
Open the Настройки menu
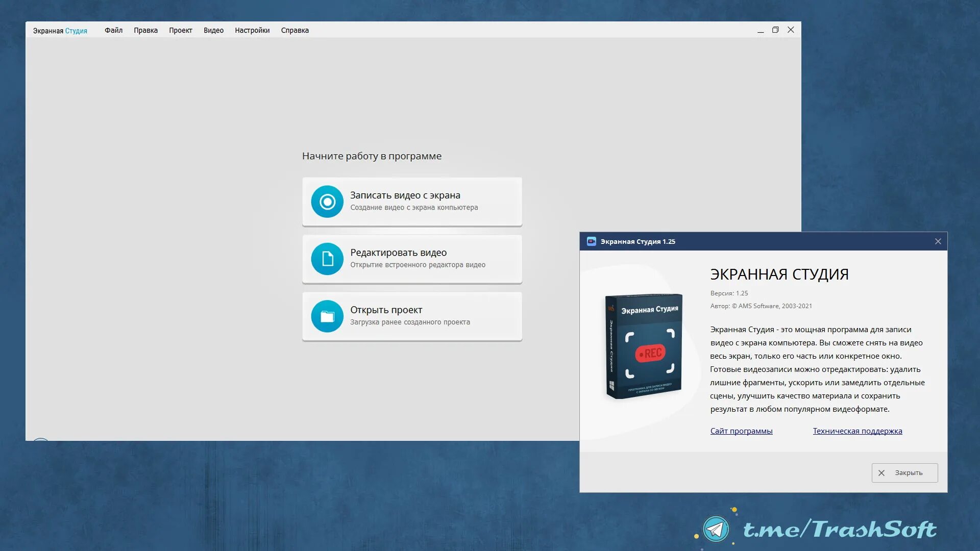click(x=252, y=30)
